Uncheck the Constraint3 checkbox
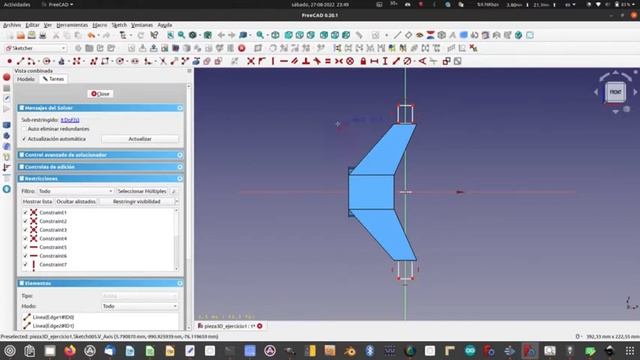 [25, 230]
